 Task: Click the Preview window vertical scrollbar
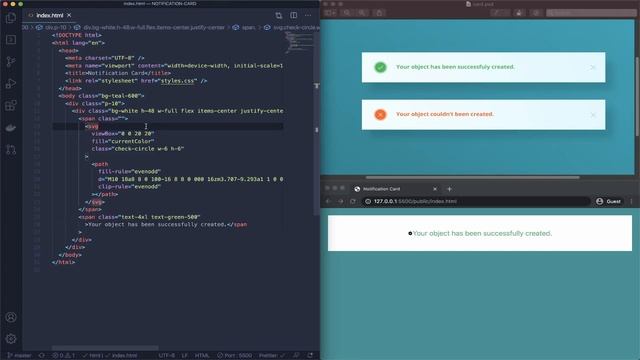[x=638, y=97]
